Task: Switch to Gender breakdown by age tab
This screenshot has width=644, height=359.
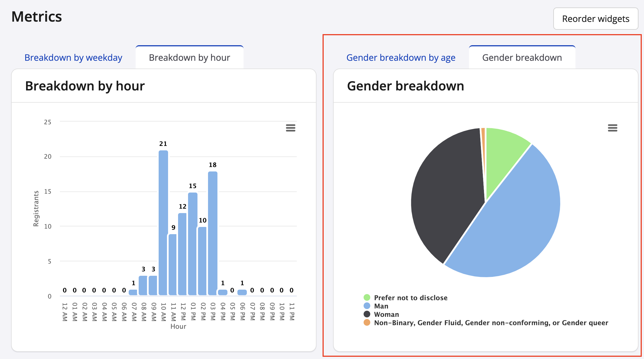Action: pyautogui.click(x=401, y=58)
